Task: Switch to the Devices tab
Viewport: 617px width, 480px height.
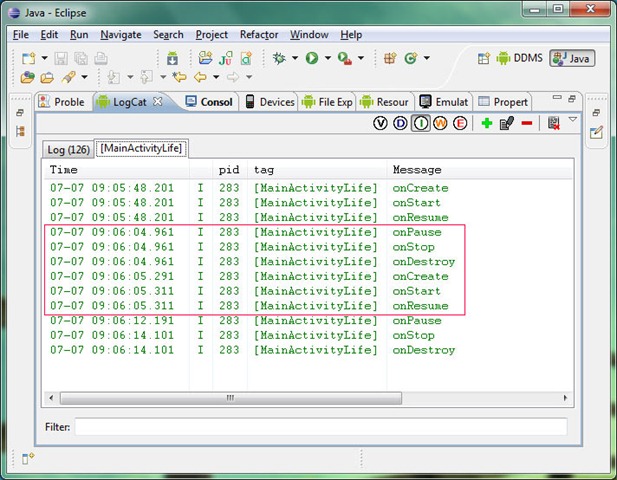Action: 269,102
